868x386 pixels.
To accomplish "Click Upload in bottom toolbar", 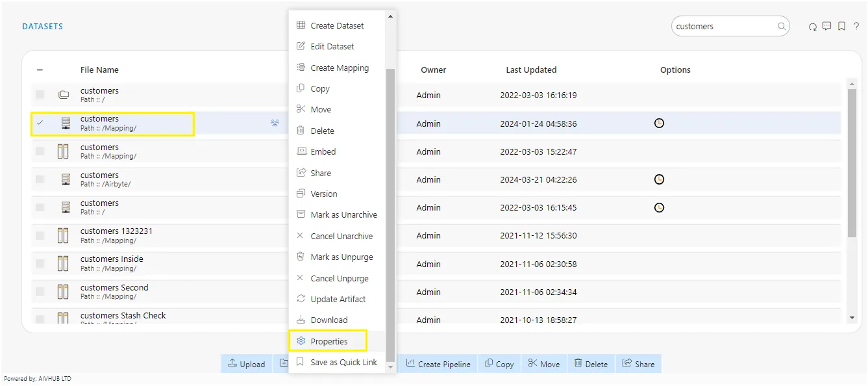I will (x=246, y=364).
